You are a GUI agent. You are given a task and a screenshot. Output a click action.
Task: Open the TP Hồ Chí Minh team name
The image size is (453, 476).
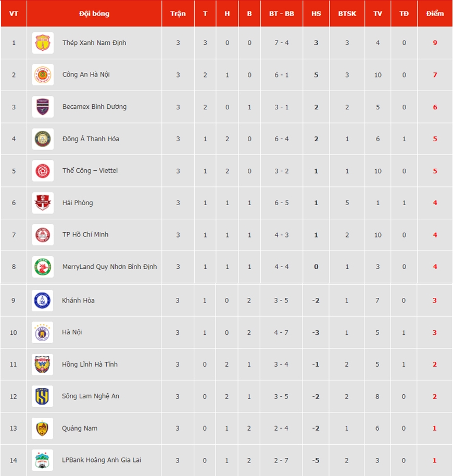point(85,235)
